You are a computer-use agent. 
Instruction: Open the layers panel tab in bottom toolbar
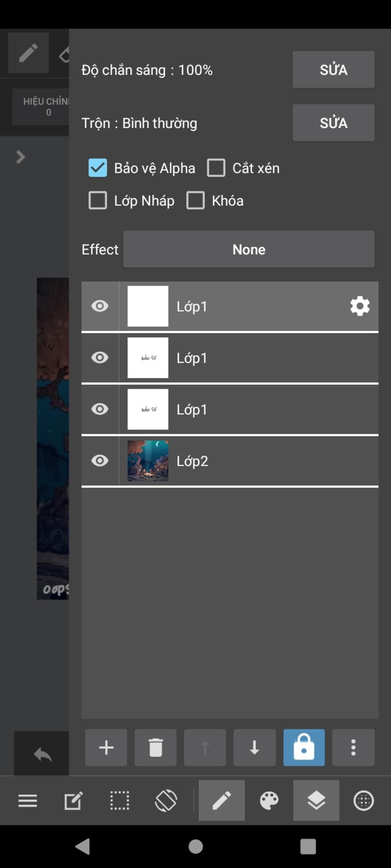point(316,800)
